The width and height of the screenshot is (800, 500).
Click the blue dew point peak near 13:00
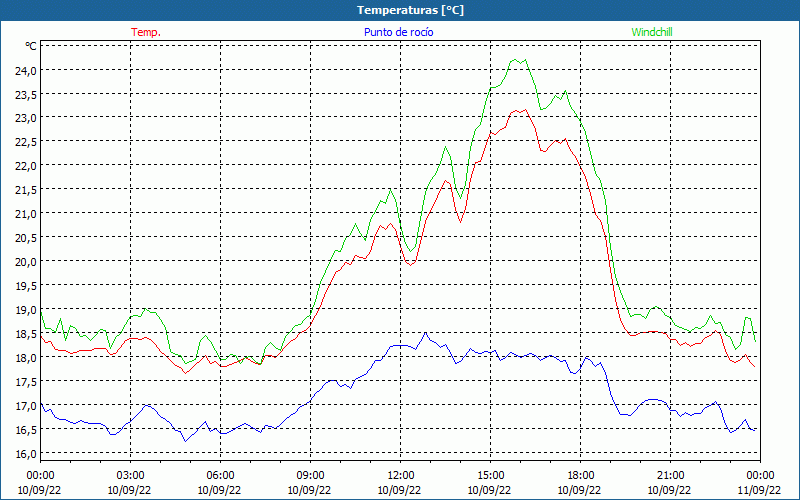(425, 333)
